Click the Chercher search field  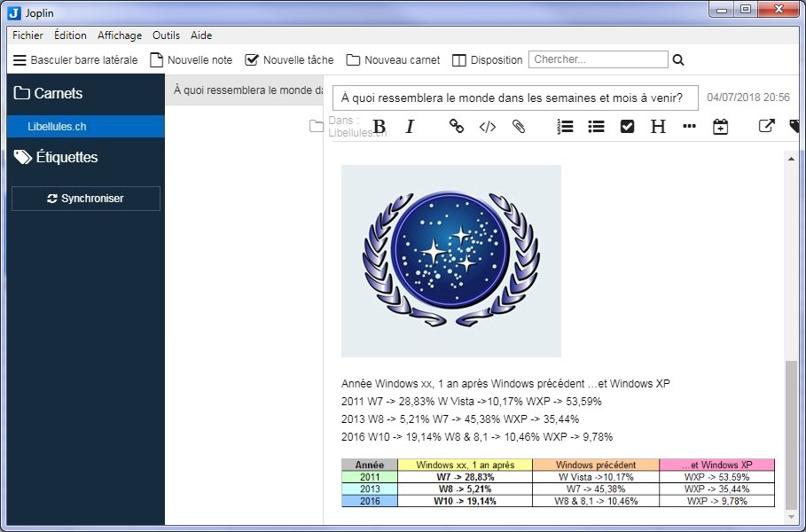pyautogui.click(x=599, y=59)
